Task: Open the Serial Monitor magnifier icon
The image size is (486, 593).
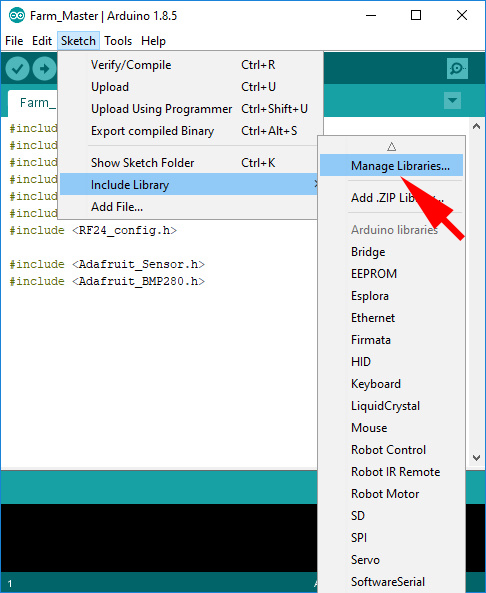Action: point(457,68)
